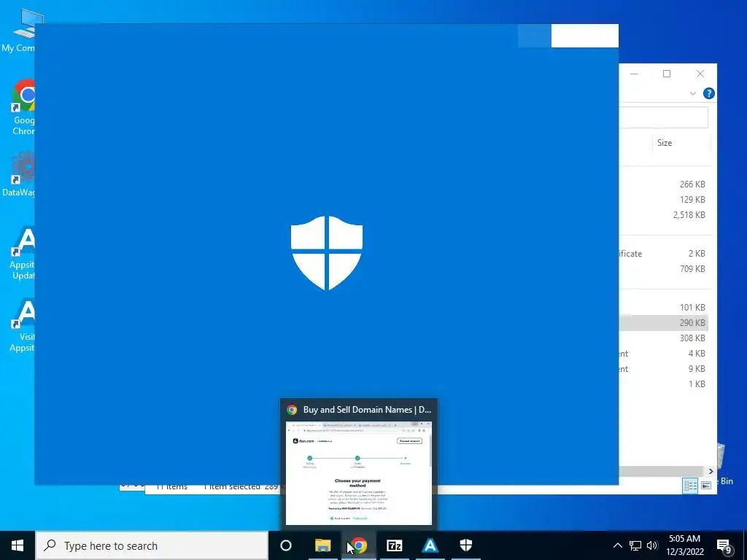Open the notification center icon
The height and width of the screenshot is (560, 747).
point(724,546)
